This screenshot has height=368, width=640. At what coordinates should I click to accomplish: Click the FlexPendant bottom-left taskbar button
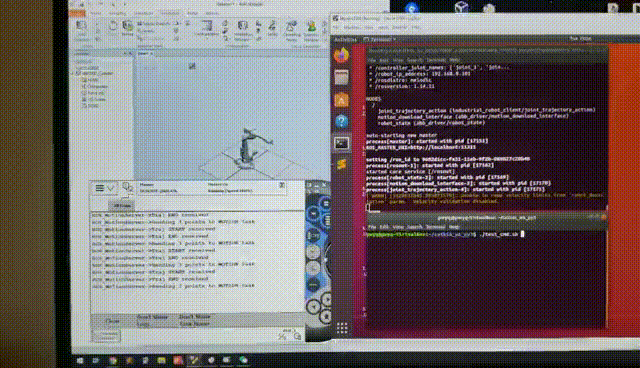click(106, 336)
